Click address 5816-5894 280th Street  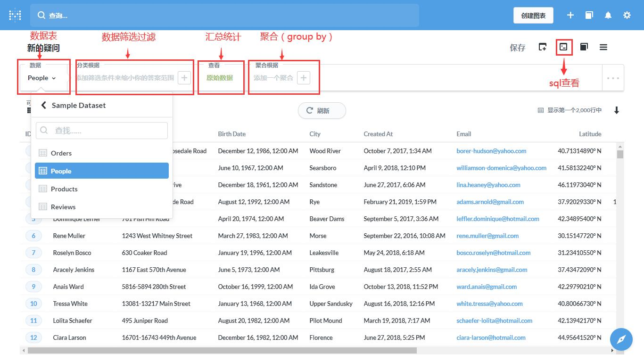tap(154, 287)
